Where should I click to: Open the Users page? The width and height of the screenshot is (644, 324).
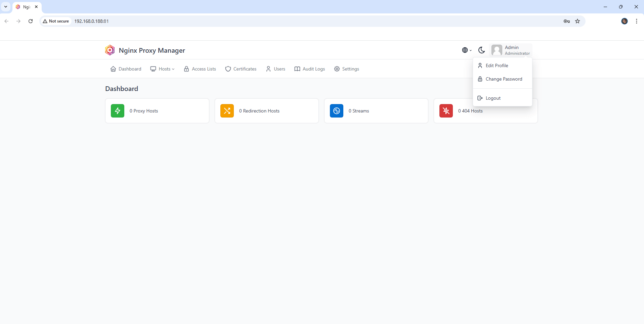[275, 69]
